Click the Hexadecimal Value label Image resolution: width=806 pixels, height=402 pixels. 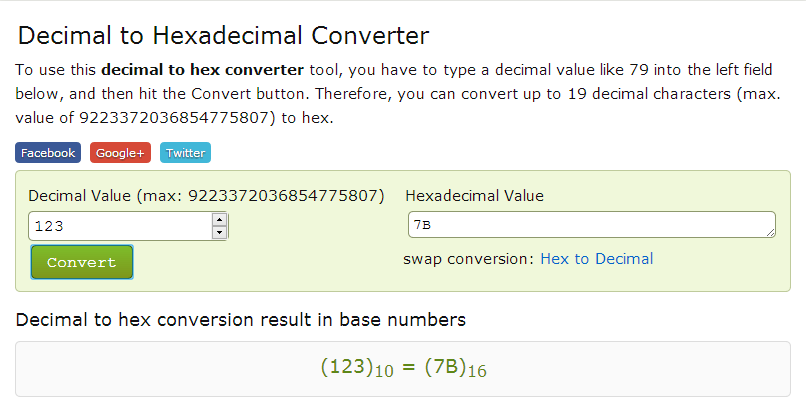474,196
